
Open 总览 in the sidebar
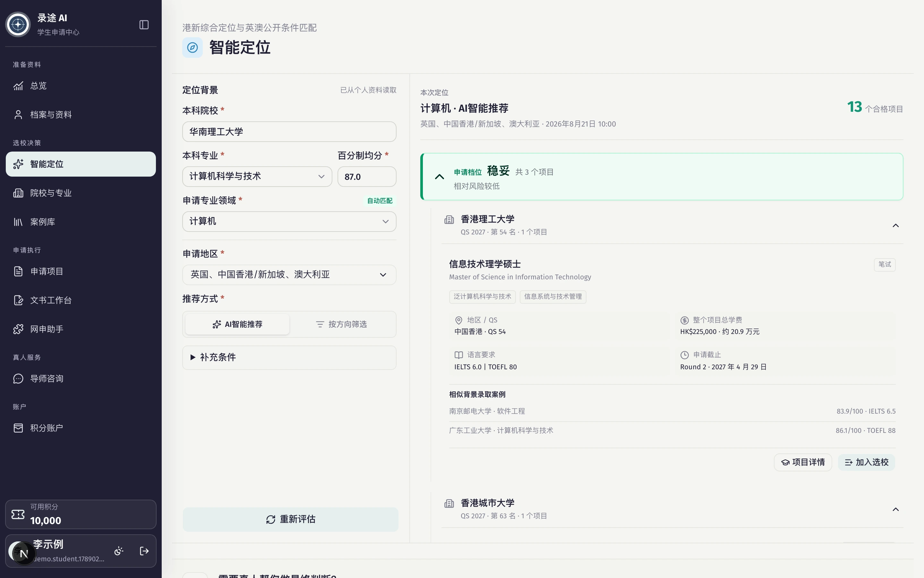coord(81,86)
